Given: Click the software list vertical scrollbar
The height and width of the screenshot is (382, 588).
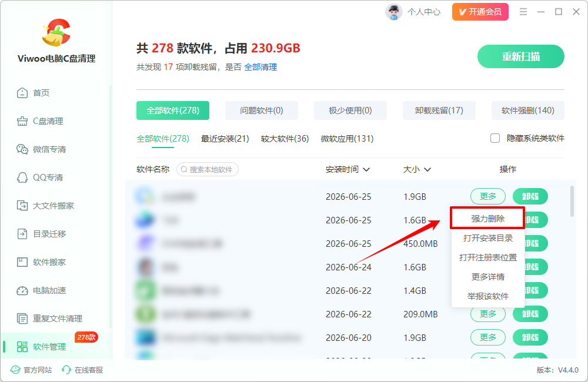Looking at the screenshot, I should (572, 202).
